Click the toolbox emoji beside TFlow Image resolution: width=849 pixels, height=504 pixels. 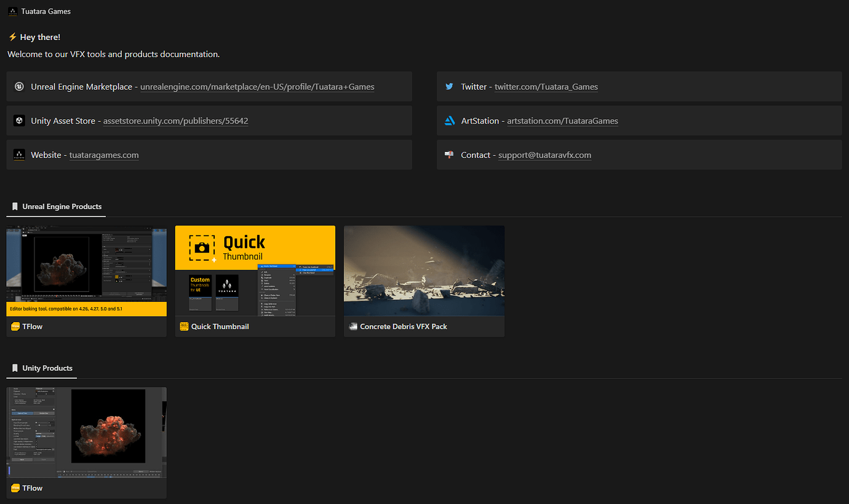tap(15, 326)
